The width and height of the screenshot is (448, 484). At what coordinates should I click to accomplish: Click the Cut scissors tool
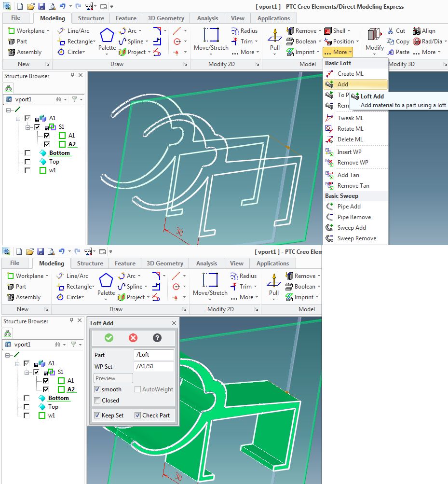[x=396, y=30]
